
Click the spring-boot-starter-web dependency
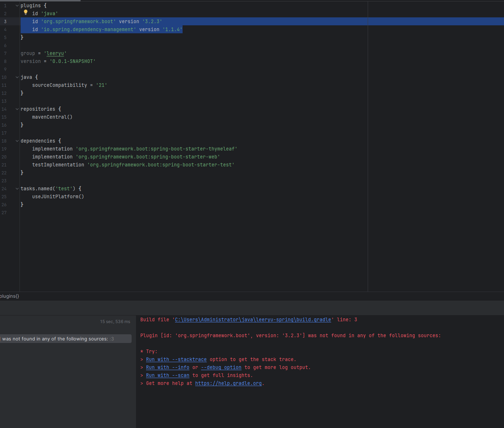[148, 157]
